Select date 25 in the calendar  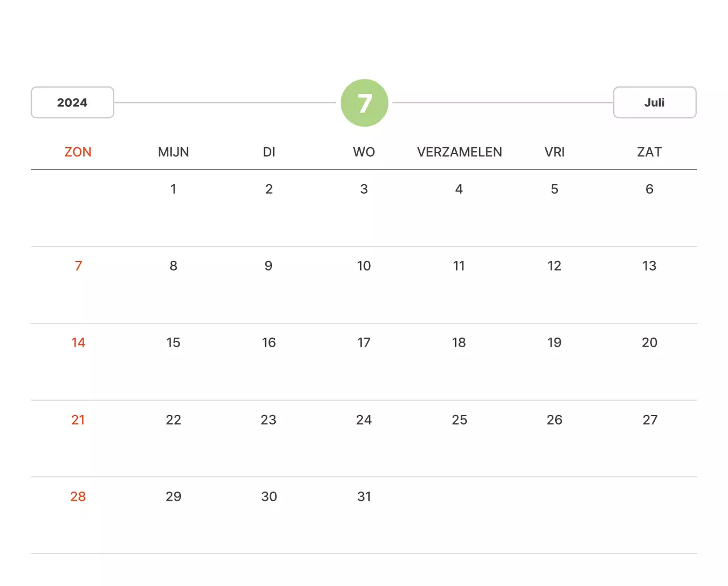tap(460, 420)
